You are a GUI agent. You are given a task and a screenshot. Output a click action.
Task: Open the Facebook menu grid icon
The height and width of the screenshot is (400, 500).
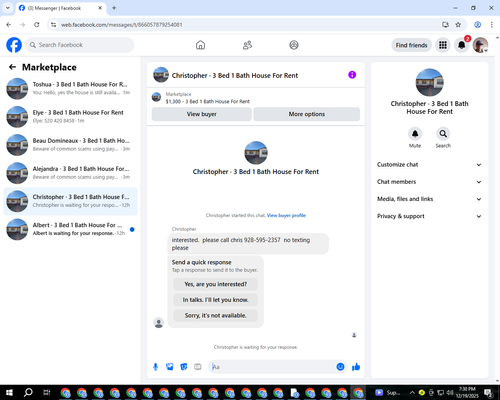click(443, 45)
